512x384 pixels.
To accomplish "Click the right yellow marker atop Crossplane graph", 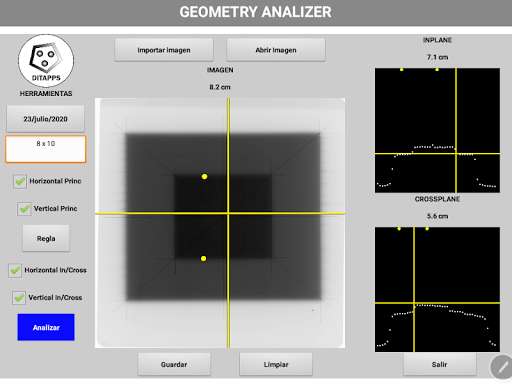I will 427,228.
